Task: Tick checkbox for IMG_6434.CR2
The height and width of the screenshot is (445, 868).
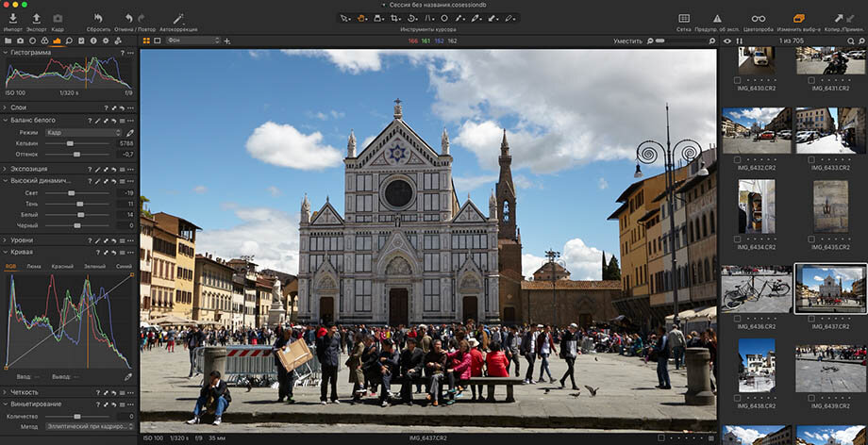Action: (x=737, y=239)
